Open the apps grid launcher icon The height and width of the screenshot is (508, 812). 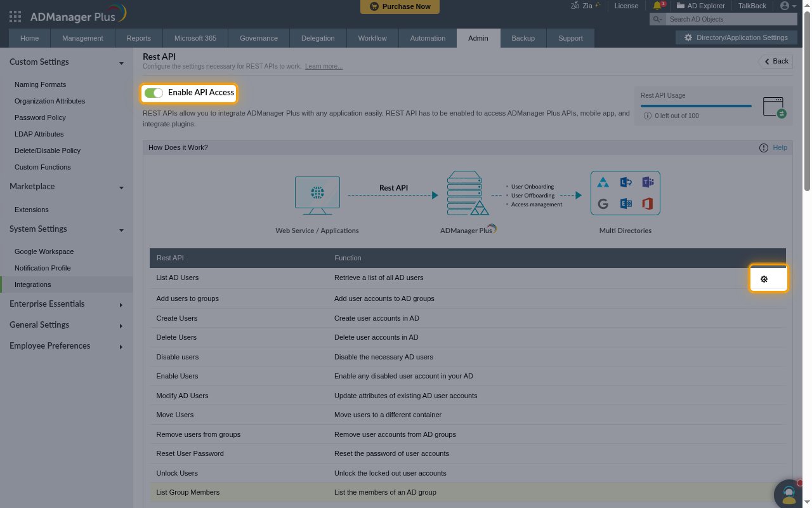pyautogui.click(x=16, y=17)
